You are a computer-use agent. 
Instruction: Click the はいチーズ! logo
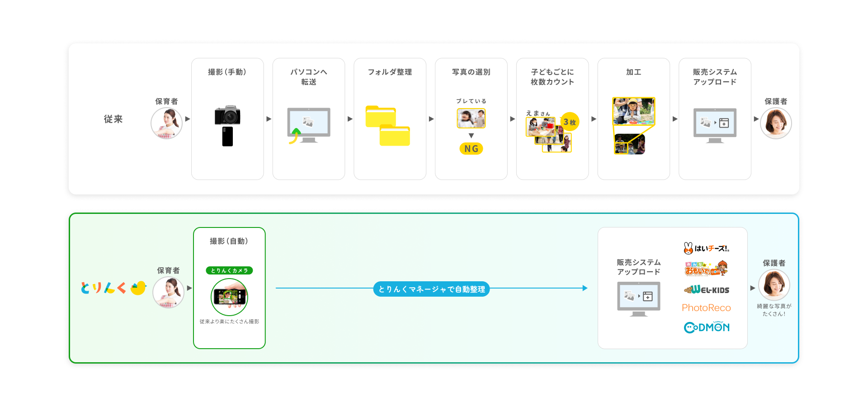point(706,248)
